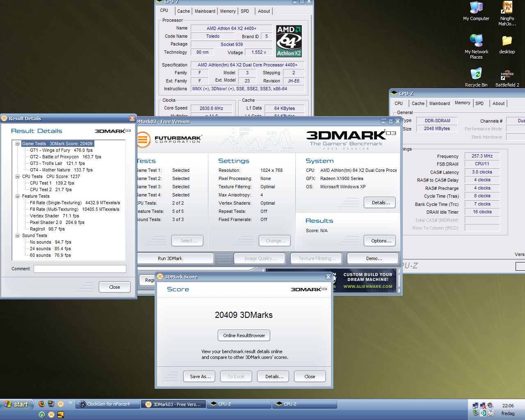Click the Comment input field
This screenshot has width=525, height=420.
click(x=80, y=269)
